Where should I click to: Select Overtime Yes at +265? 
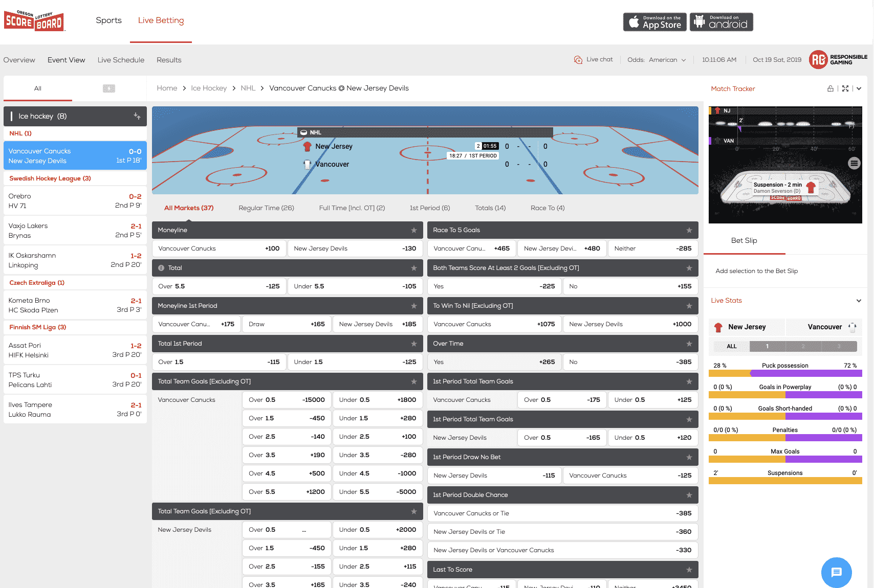point(494,362)
